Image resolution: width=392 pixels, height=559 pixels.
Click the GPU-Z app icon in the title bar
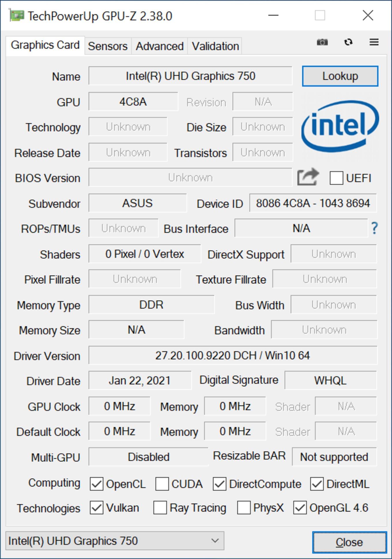pyautogui.click(x=16, y=15)
